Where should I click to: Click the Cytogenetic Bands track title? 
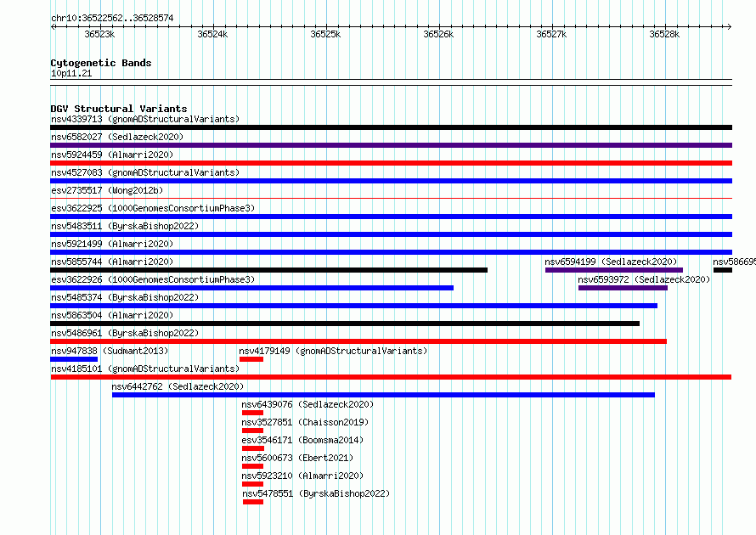[x=101, y=63]
